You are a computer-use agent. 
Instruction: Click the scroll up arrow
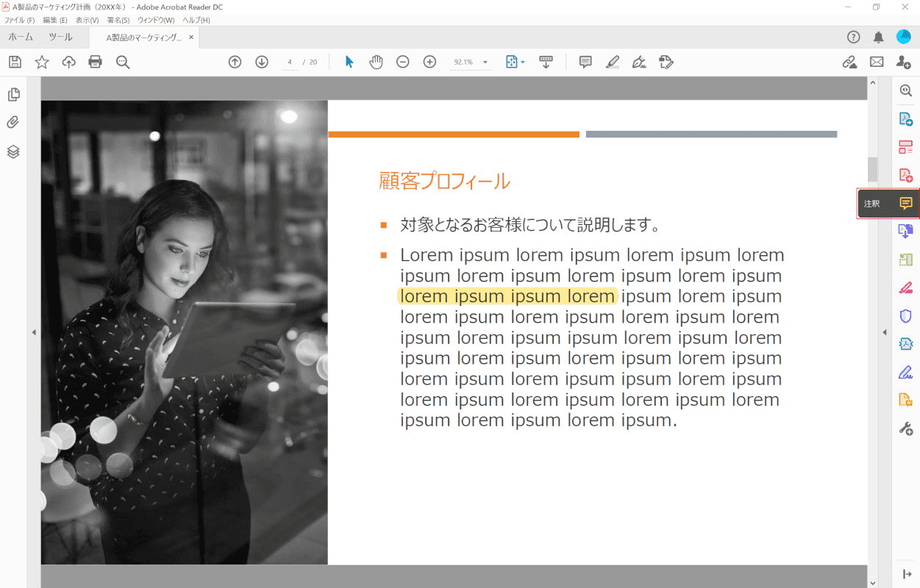(873, 82)
